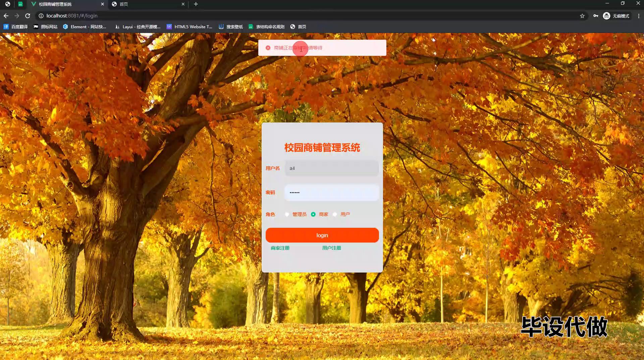Open the 用户注册 link
This screenshot has width=644, height=360.
(331, 248)
